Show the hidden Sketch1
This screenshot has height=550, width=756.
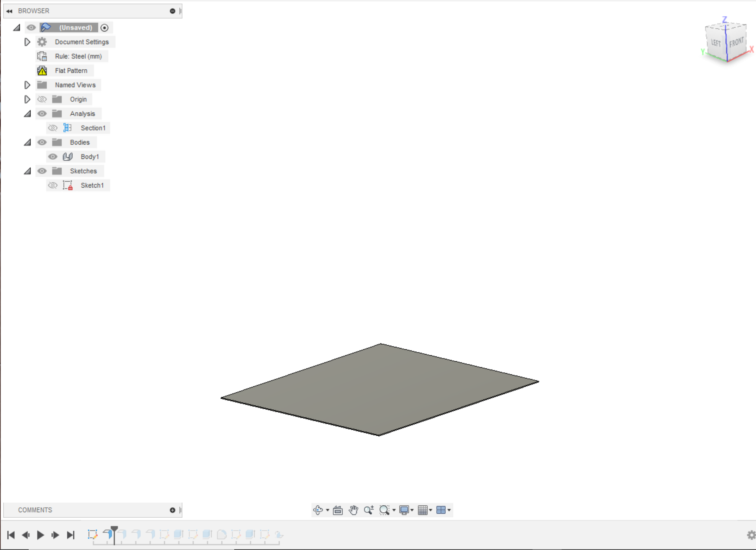52,185
